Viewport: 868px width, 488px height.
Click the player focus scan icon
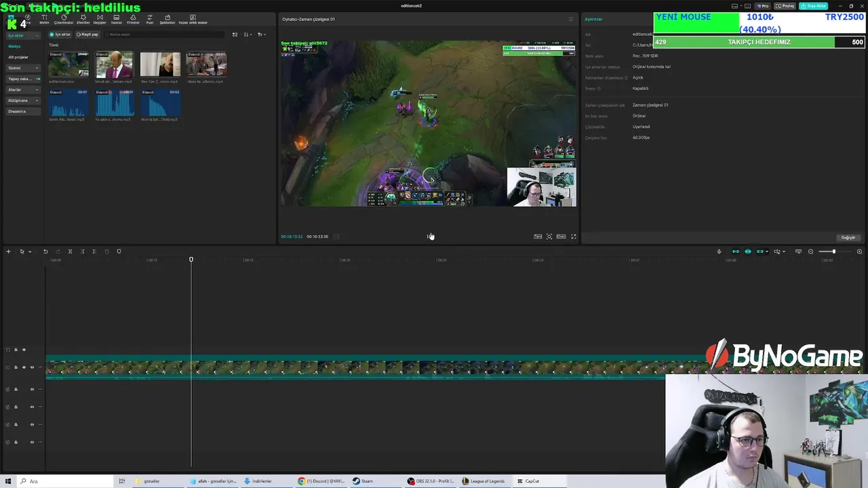[x=549, y=237]
